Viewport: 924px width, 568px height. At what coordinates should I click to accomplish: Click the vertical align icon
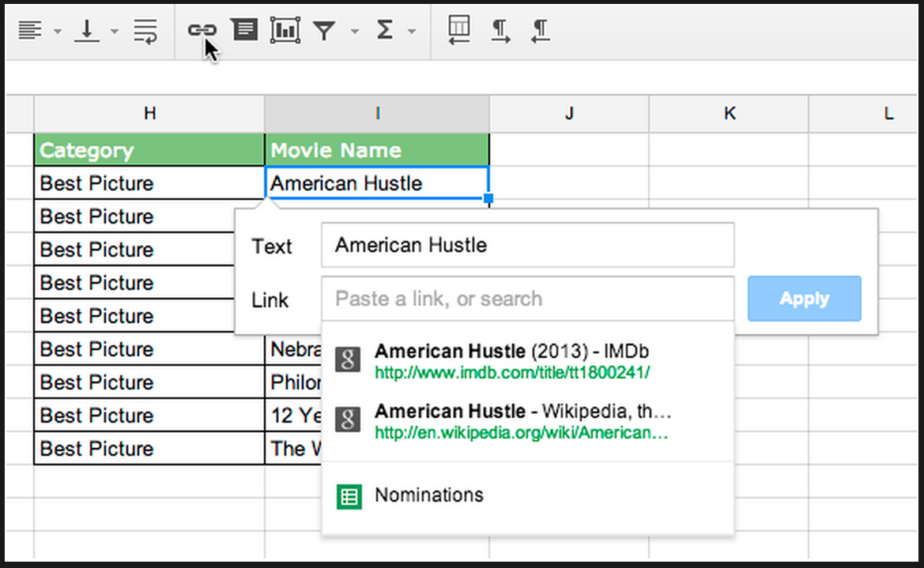point(87,31)
